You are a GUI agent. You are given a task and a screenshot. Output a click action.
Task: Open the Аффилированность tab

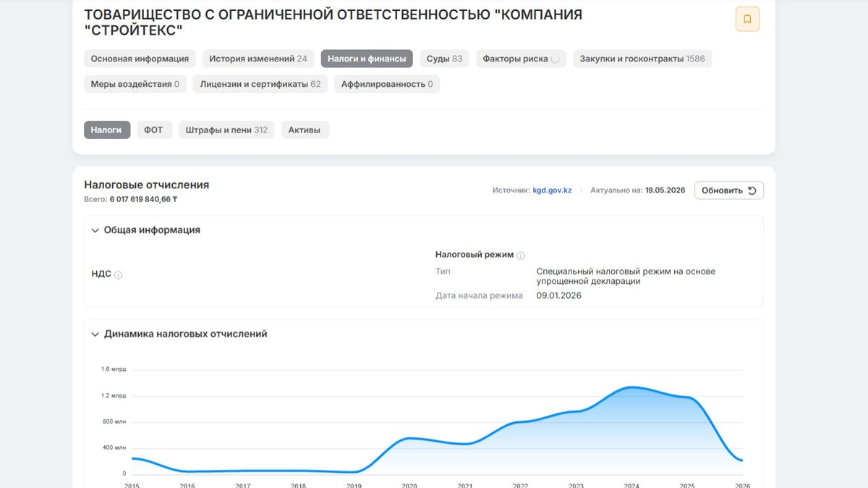[387, 84]
